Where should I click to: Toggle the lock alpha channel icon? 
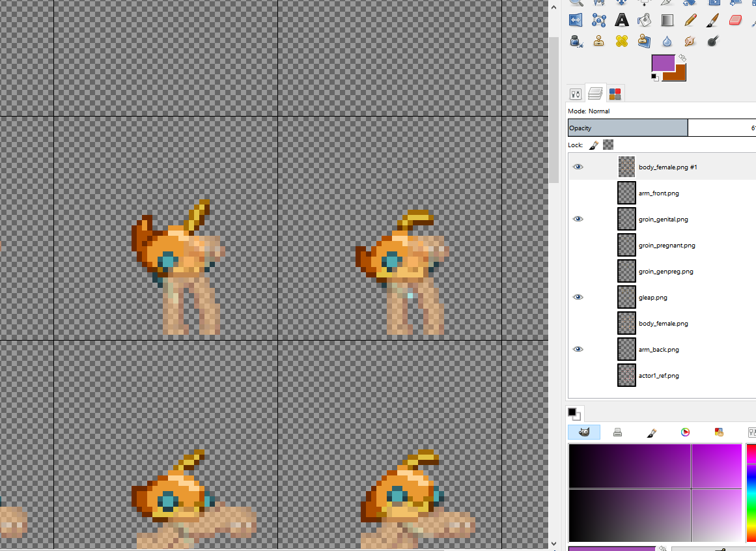point(608,145)
